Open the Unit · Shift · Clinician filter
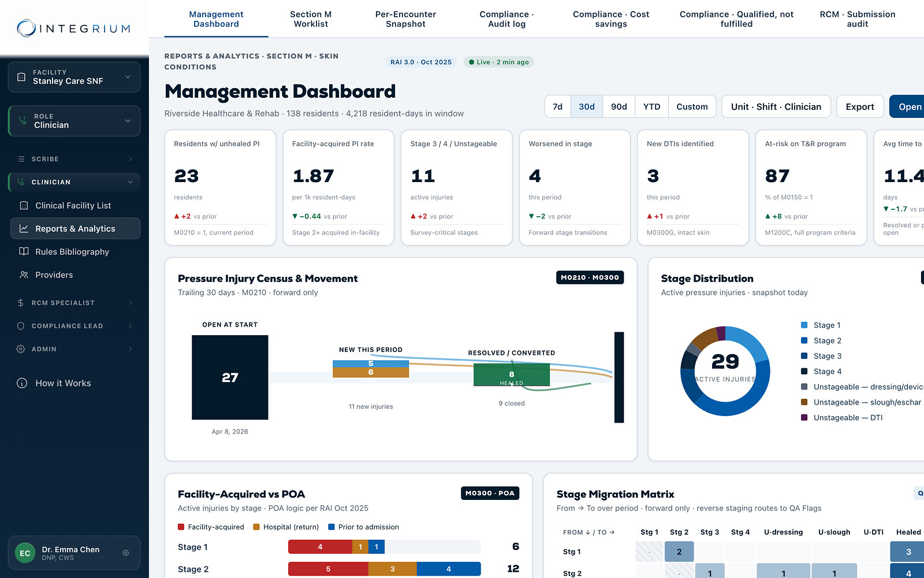 tap(776, 106)
